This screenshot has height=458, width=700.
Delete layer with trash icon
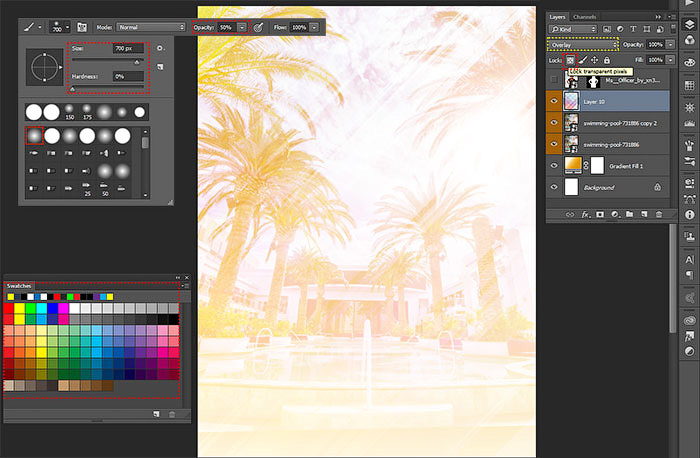click(x=659, y=214)
